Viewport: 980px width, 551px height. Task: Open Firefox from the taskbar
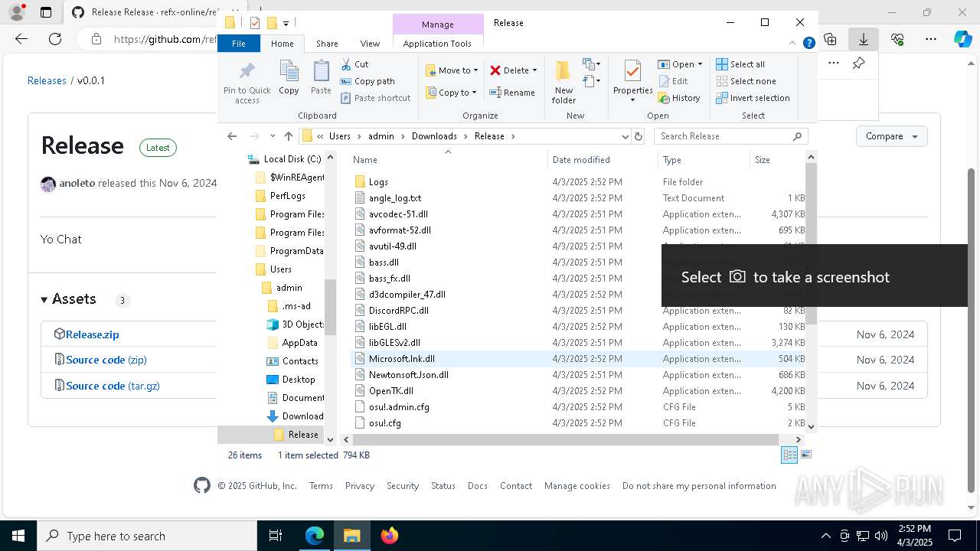389,536
